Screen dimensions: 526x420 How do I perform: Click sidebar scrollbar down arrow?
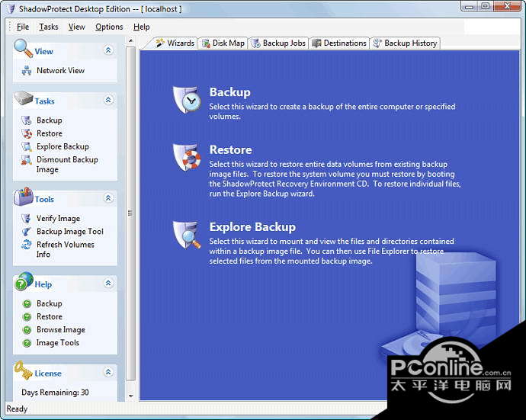tap(131, 396)
